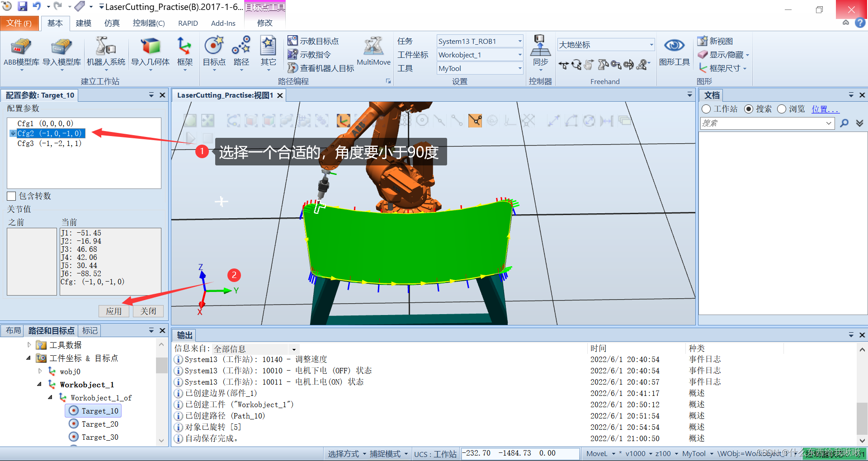Select Target_30 in the tree
Screen dimensions: 868x461
[94, 437]
